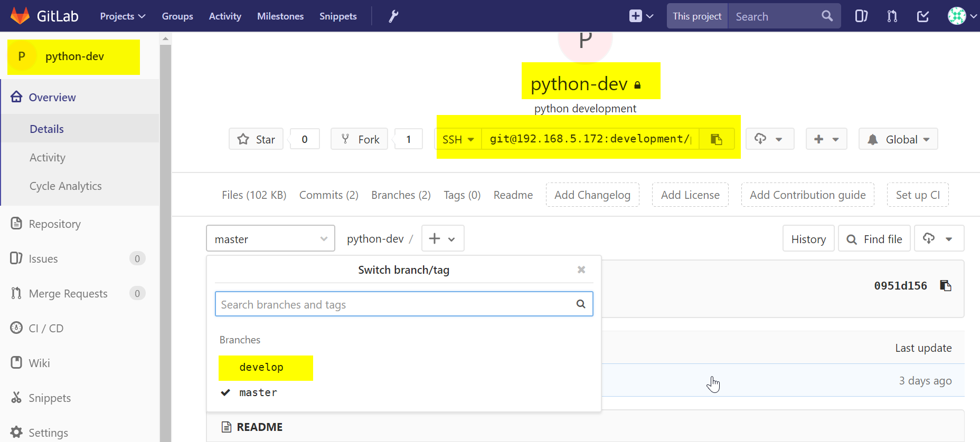Star the python-dev project
Screen dimensions: 980x442
pyautogui.click(x=256, y=139)
